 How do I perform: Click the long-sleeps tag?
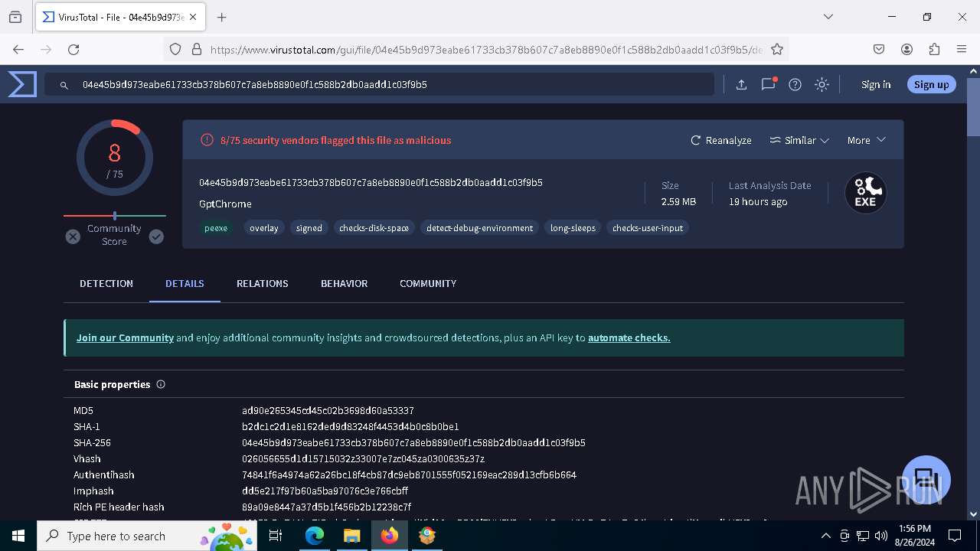(573, 228)
